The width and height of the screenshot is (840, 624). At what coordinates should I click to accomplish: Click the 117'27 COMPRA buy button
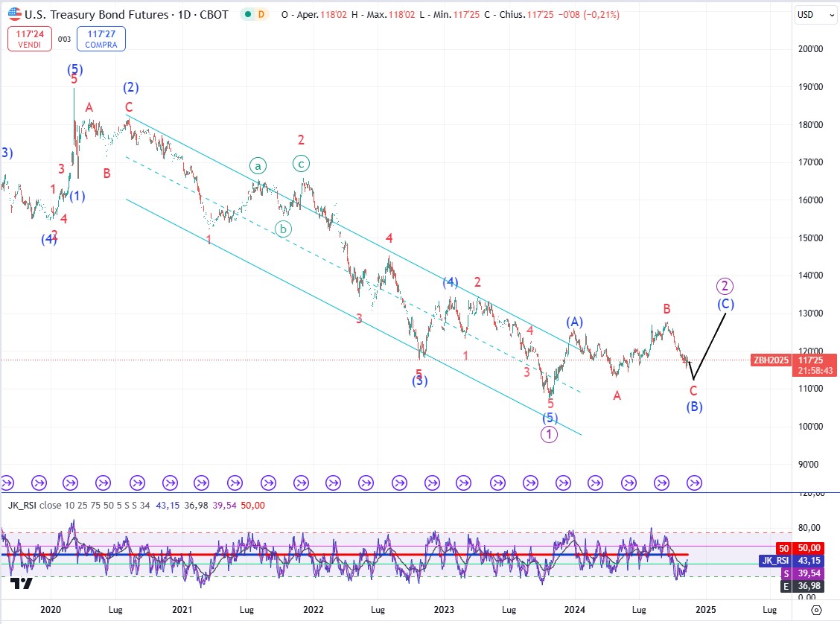click(101, 39)
